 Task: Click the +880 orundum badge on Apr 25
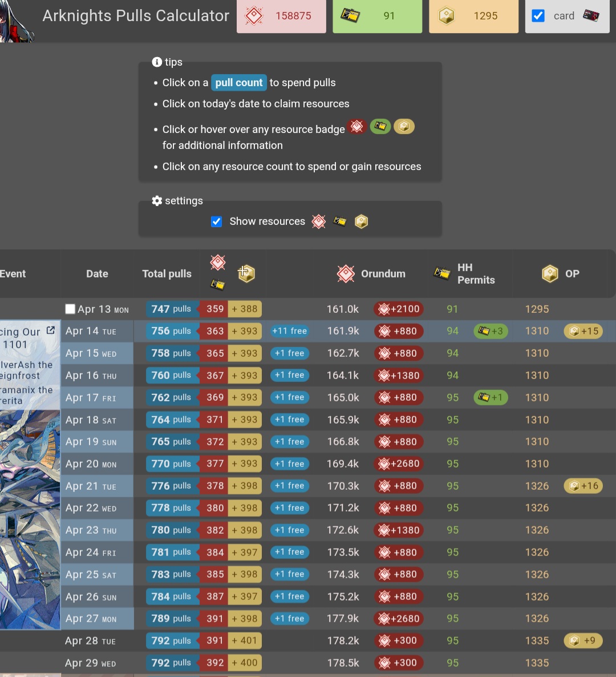click(399, 574)
